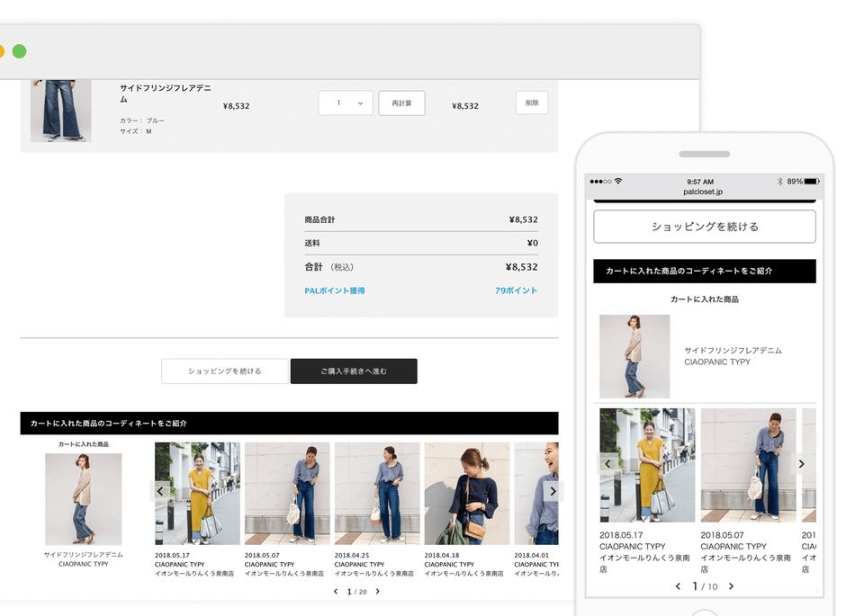Tap ショッピングを続ける on the mobile screen

[x=704, y=226]
